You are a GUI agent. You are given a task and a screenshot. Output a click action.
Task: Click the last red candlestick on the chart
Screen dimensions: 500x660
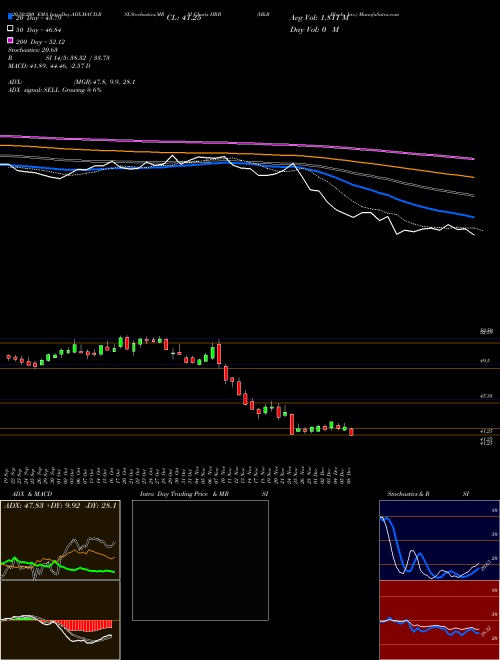coord(351,432)
